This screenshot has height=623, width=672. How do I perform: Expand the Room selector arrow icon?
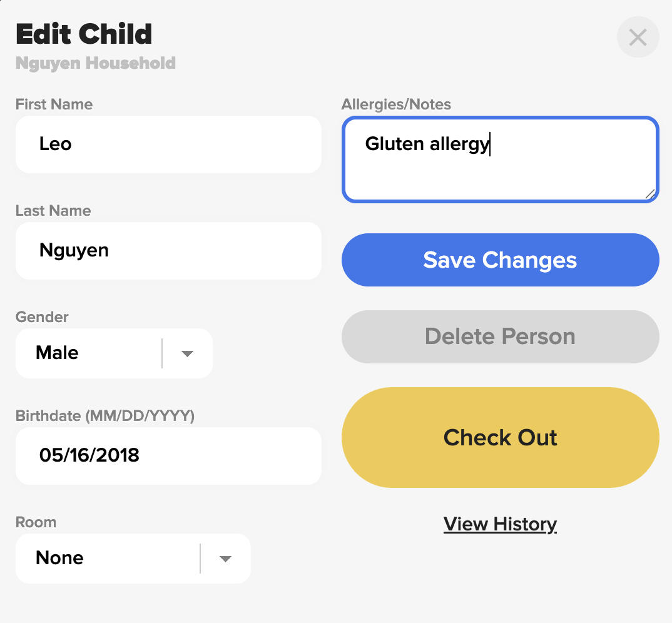225,559
